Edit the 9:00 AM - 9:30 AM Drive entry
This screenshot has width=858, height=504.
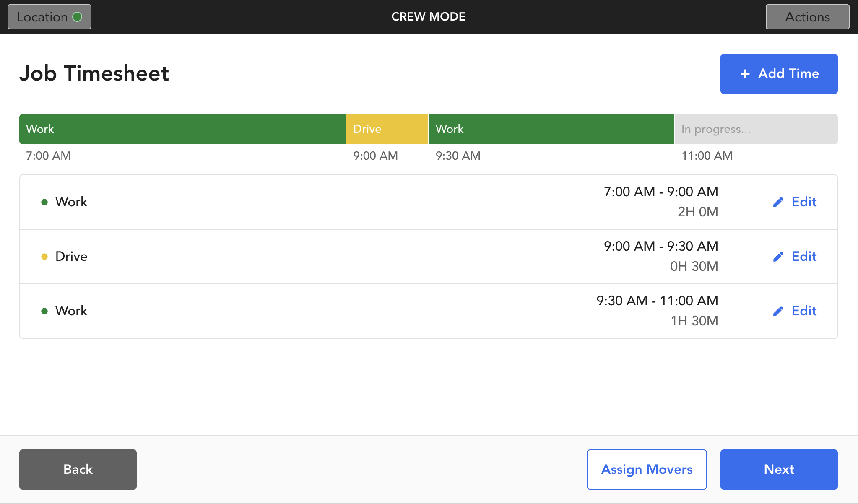click(795, 257)
